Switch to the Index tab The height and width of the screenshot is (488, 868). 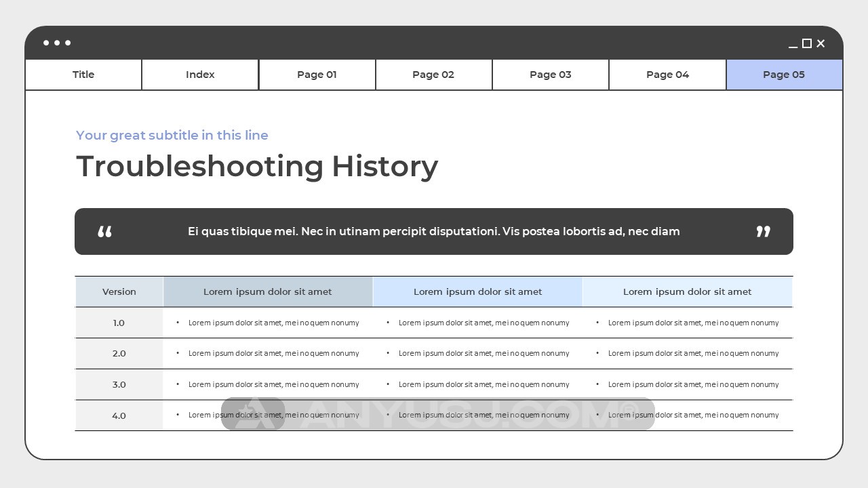[x=200, y=75]
